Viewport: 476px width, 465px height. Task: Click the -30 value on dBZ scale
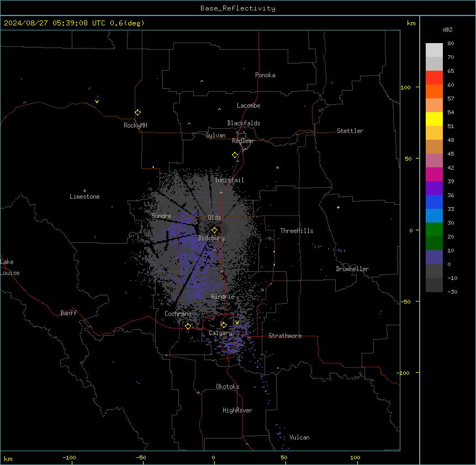(452, 292)
